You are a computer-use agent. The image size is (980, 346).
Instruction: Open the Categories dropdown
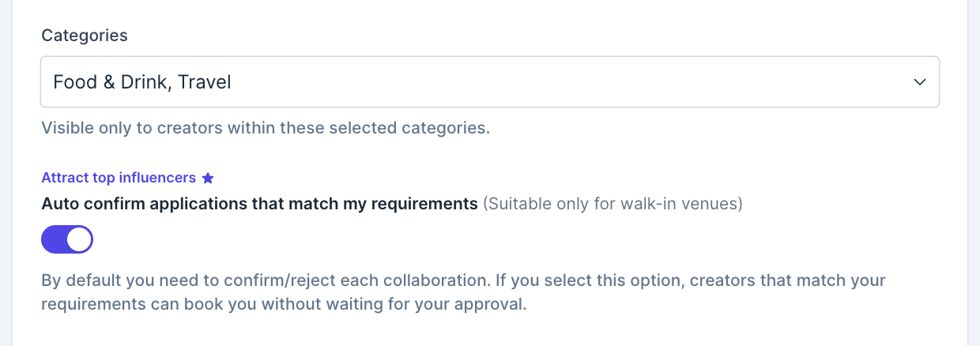pos(489,81)
